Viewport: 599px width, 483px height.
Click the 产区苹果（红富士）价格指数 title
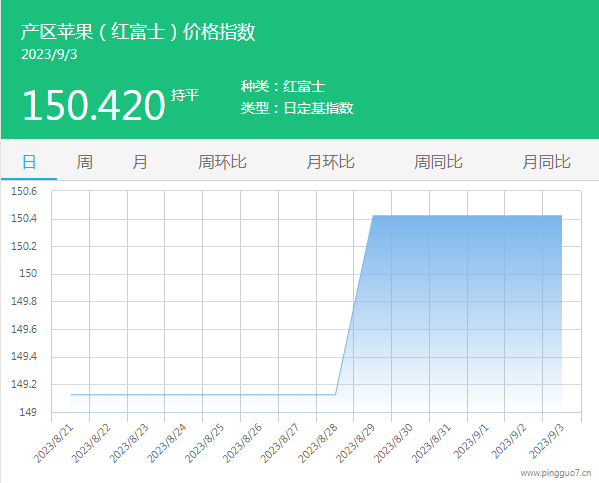point(138,32)
